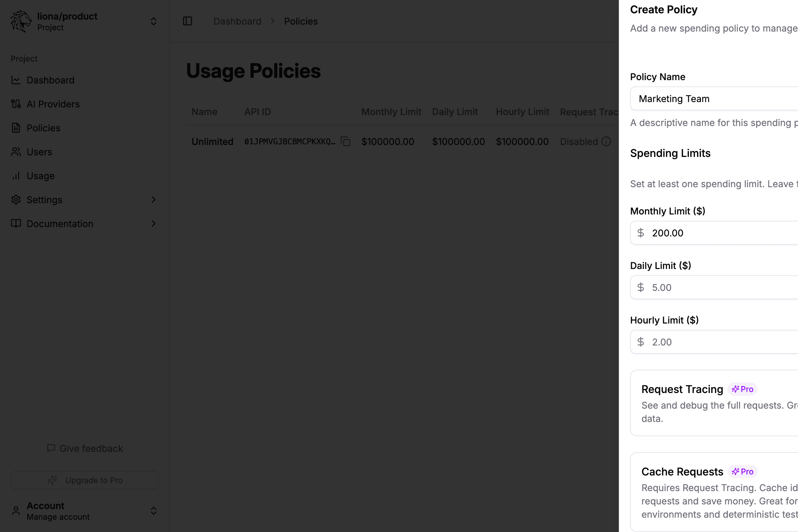The width and height of the screenshot is (798, 532).
Task: Expand the Settings submenu chevron
Action: (x=153, y=199)
